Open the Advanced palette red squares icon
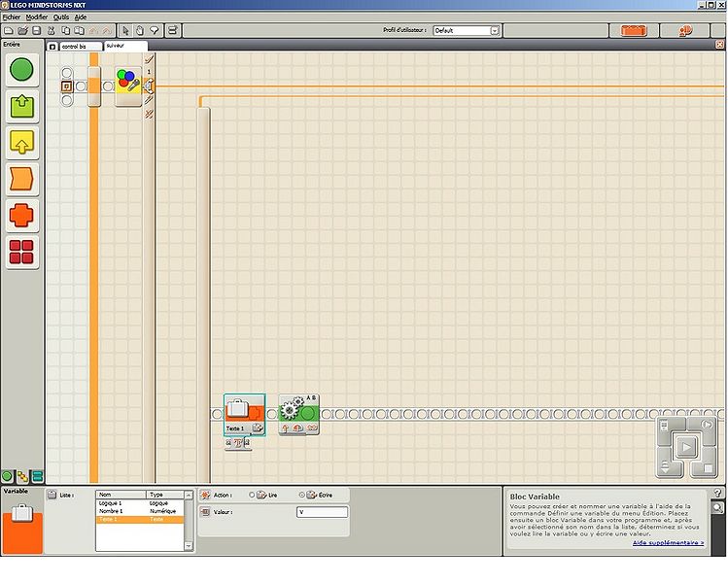The image size is (728, 583). coord(22,252)
